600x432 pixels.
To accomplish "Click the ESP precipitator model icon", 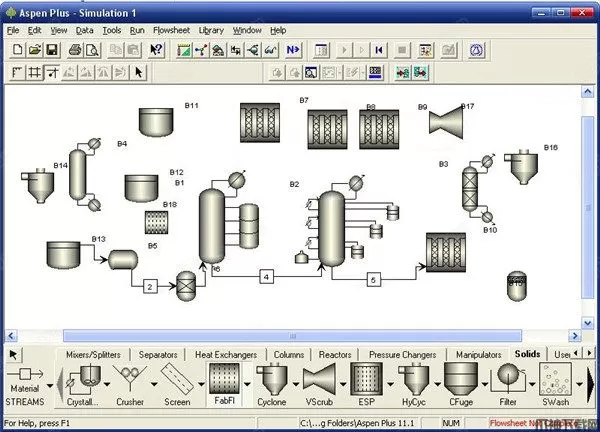I will 367,381.
